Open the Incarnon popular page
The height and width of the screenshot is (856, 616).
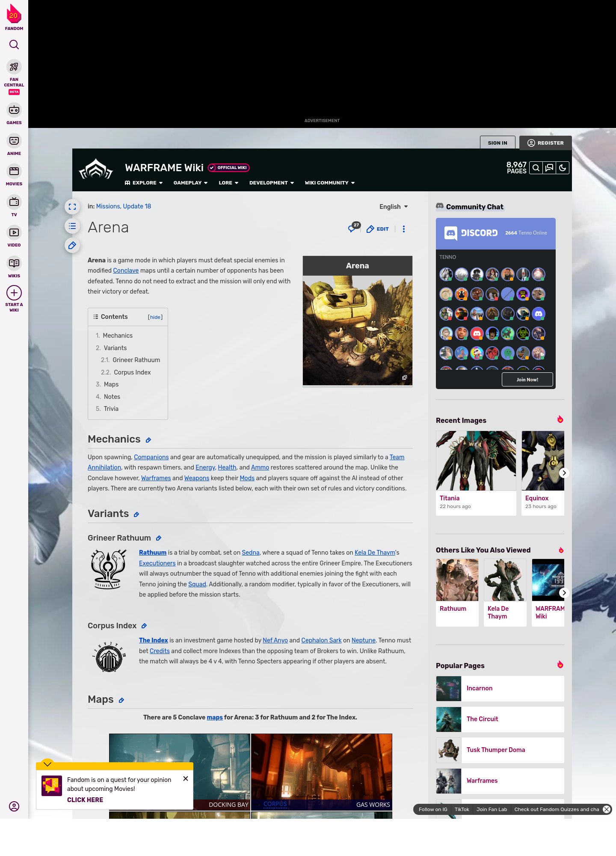pos(500,689)
